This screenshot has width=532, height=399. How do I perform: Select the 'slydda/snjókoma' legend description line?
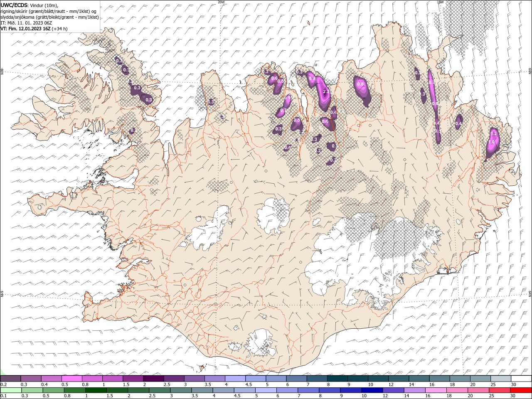click(49, 17)
